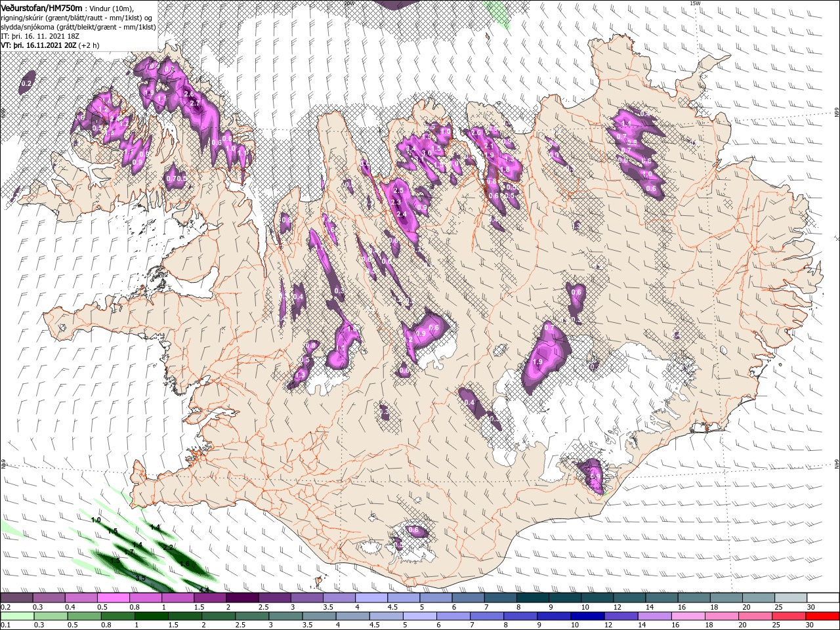Select the 16 light pink swatch in the lower legend row
This screenshot has height=630, width=840.
click(688, 616)
